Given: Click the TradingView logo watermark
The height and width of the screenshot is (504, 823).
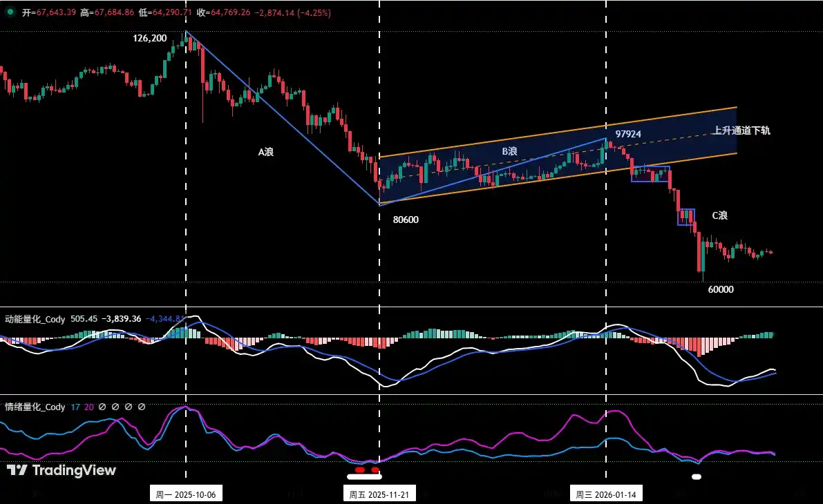Looking at the screenshot, I should pyautogui.click(x=62, y=471).
